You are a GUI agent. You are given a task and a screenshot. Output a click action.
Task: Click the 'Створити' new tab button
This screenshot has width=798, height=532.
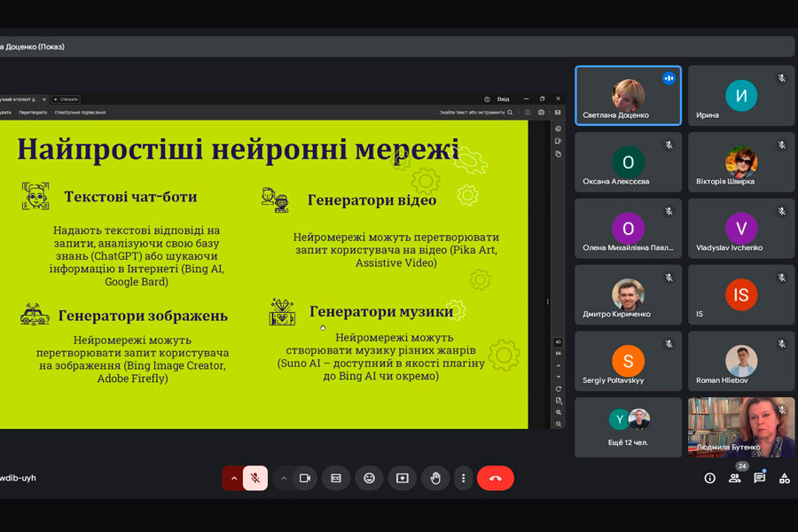[x=66, y=99]
